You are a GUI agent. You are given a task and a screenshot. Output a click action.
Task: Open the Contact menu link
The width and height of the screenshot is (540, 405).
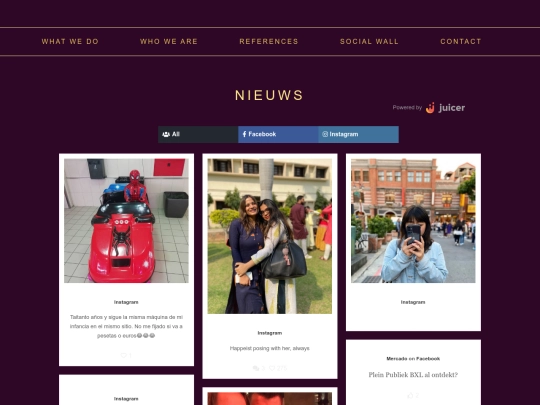[461, 41]
